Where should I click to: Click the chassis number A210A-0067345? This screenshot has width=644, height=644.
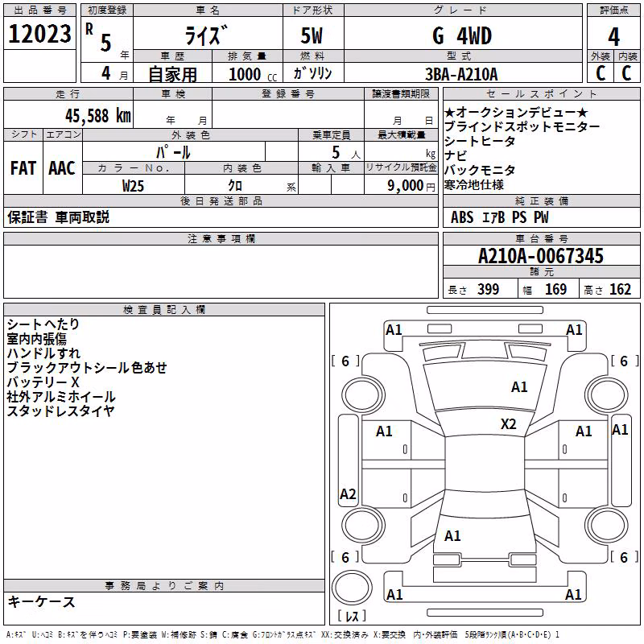(x=541, y=256)
